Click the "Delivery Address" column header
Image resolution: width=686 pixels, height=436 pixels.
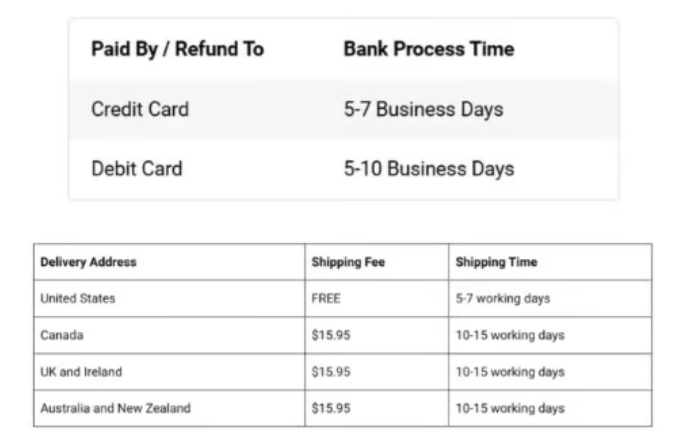(88, 262)
